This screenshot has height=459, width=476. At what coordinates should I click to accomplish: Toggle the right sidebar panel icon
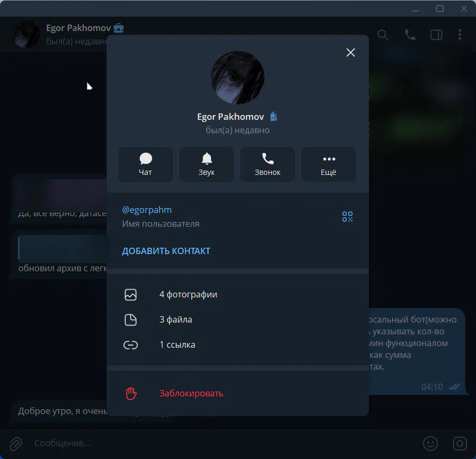[x=436, y=35]
